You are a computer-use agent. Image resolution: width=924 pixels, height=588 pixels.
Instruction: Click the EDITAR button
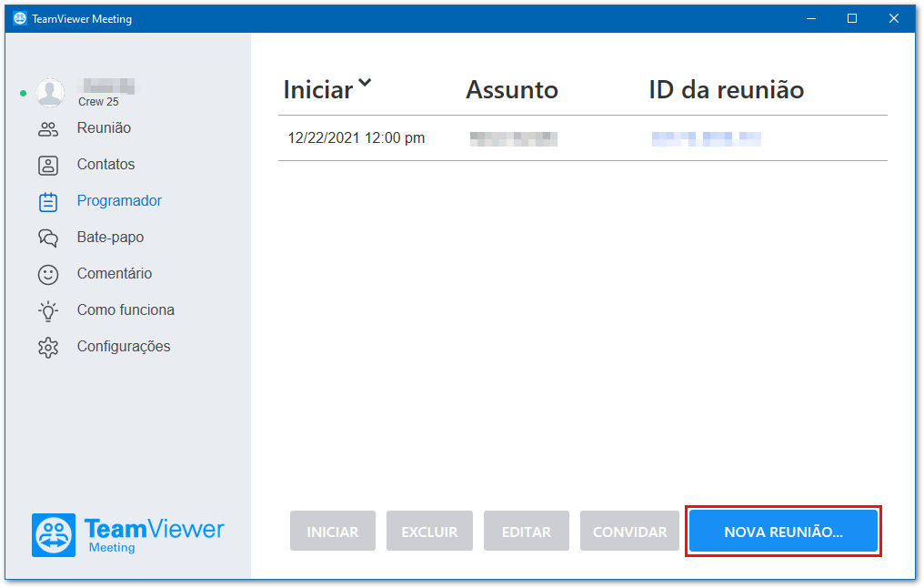click(x=527, y=532)
